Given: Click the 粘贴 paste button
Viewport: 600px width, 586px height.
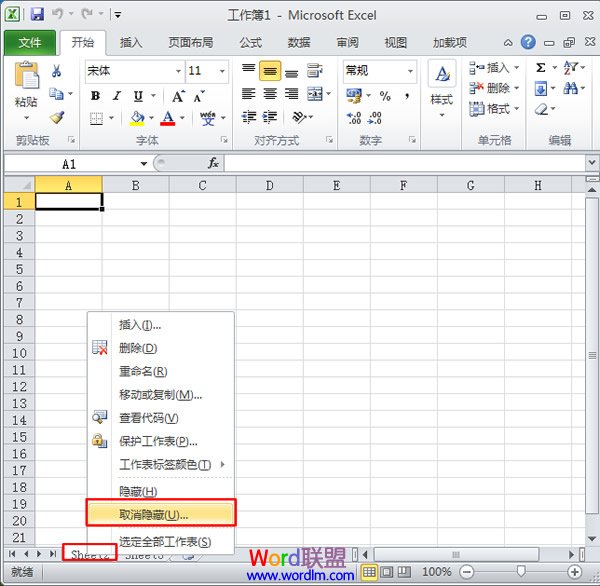Looking at the screenshot, I should click(26, 87).
